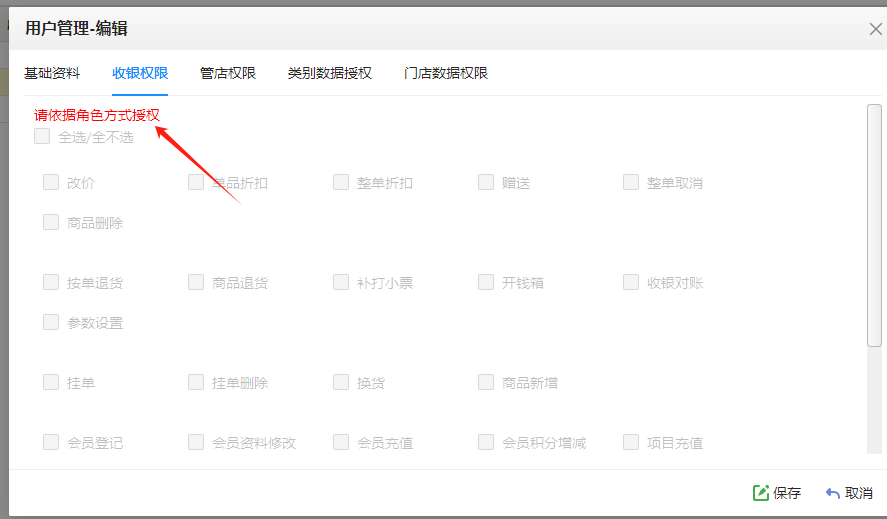The height and width of the screenshot is (519, 887).
Task: Check the 赠送 permission box
Action: 485,182
